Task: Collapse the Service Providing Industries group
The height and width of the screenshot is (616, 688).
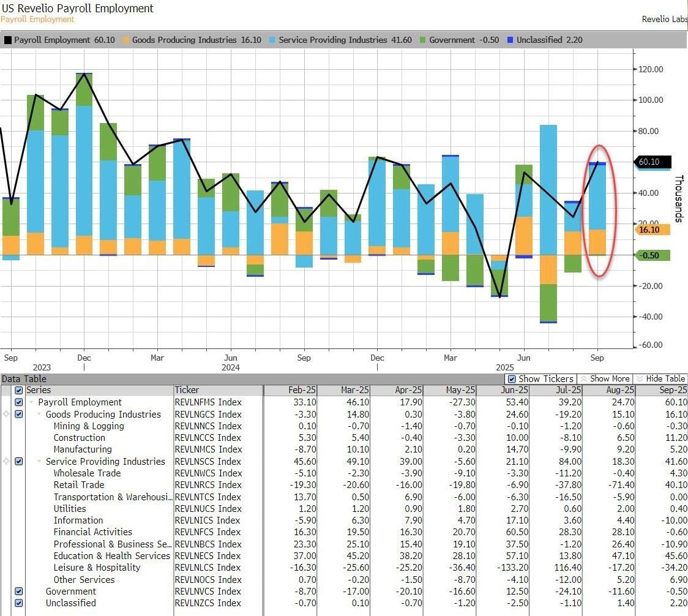Action: click(40, 462)
